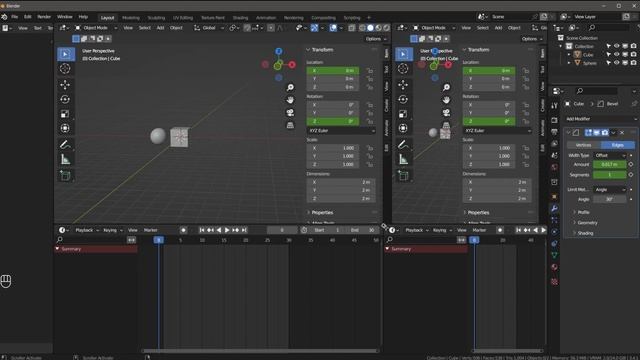Viewport: 640px width, 360px height.
Task: Toggle Sphere selectable arrow in Outliner
Action: (609, 63)
